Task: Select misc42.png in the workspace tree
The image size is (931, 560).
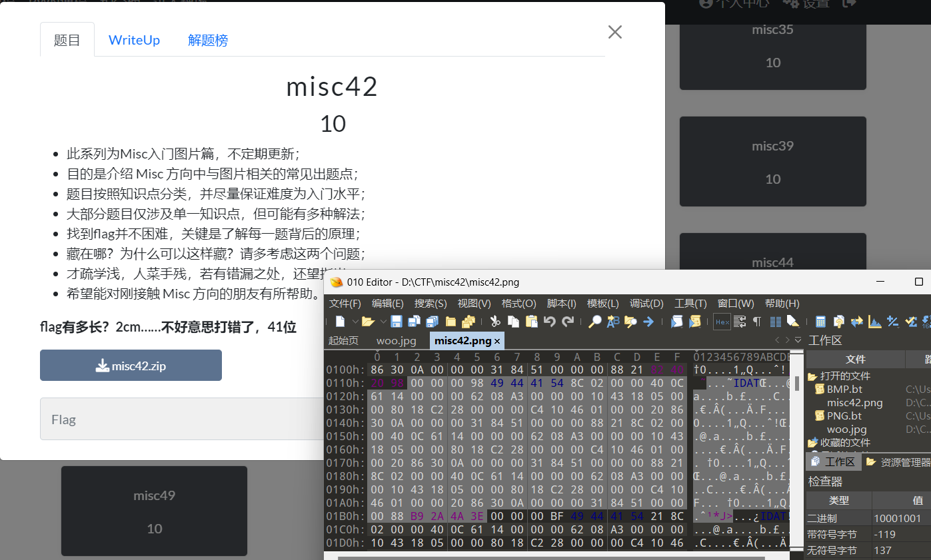Action: pyautogui.click(x=854, y=402)
